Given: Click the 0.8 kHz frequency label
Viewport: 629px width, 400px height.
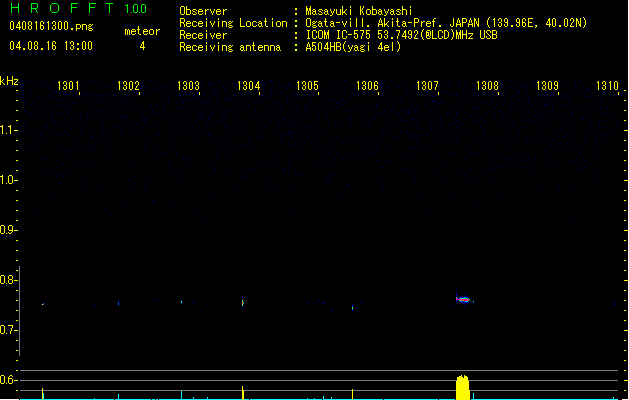Looking at the screenshot, I should pos(8,280).
